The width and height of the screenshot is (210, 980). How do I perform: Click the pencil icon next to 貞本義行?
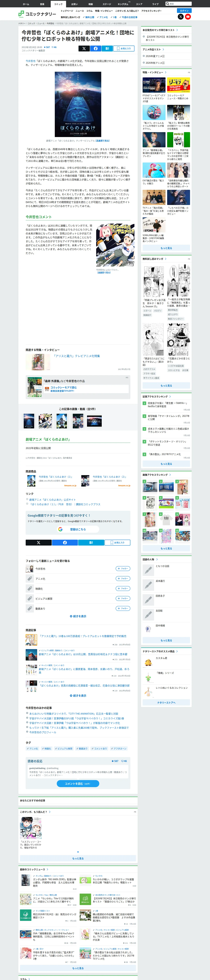click(x=148, y=585)
